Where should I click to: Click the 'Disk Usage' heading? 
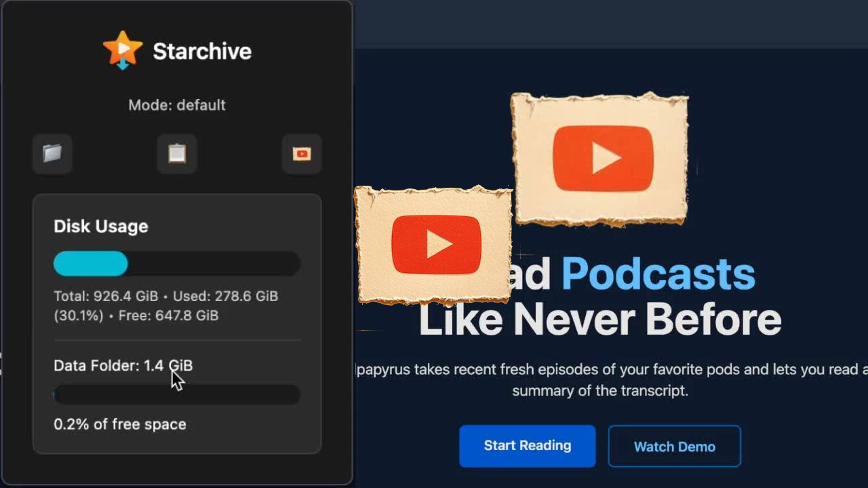[x=101, y=226]
